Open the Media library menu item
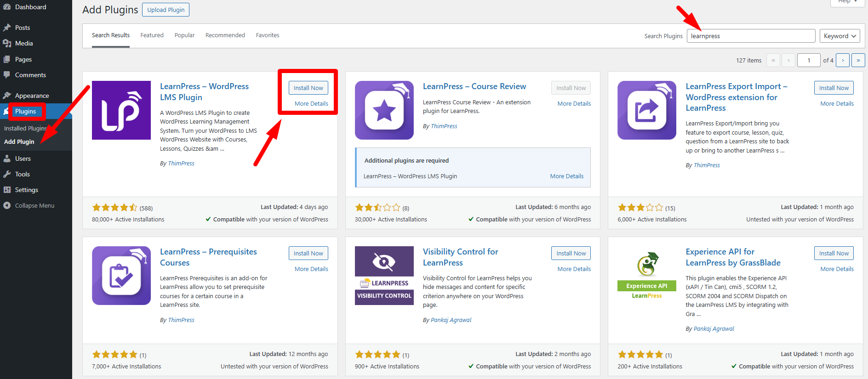Viewport: 868px width, 379px height. 24,43
